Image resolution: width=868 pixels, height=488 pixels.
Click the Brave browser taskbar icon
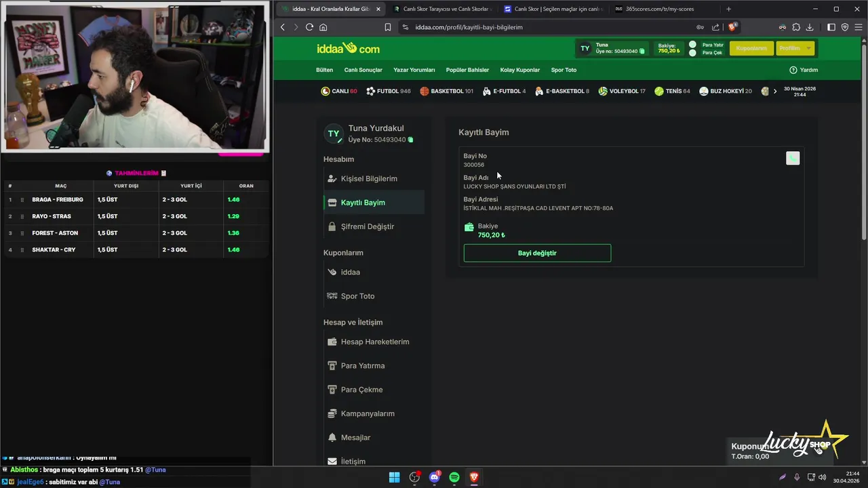pos(474,477)
